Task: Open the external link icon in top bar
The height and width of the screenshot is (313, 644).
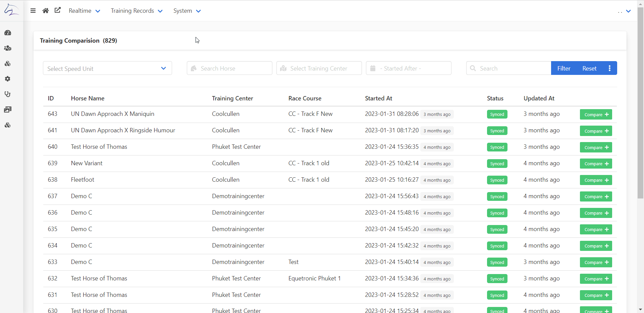Action: tap(58, 10)
